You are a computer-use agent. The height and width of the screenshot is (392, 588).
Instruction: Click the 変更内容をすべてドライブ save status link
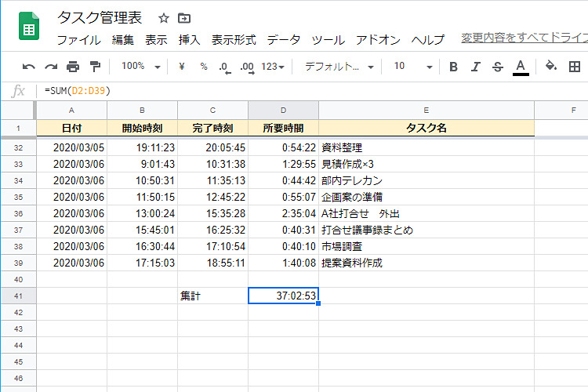[x=524, y=37]
